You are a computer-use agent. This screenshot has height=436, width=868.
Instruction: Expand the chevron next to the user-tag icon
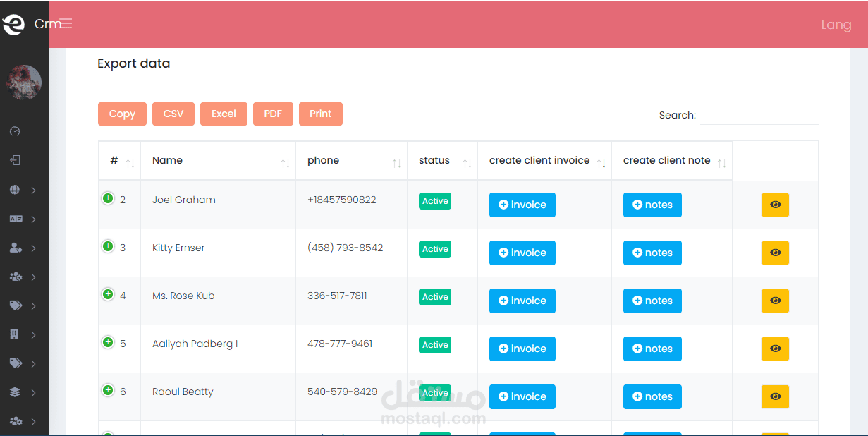tap(34, 248)
